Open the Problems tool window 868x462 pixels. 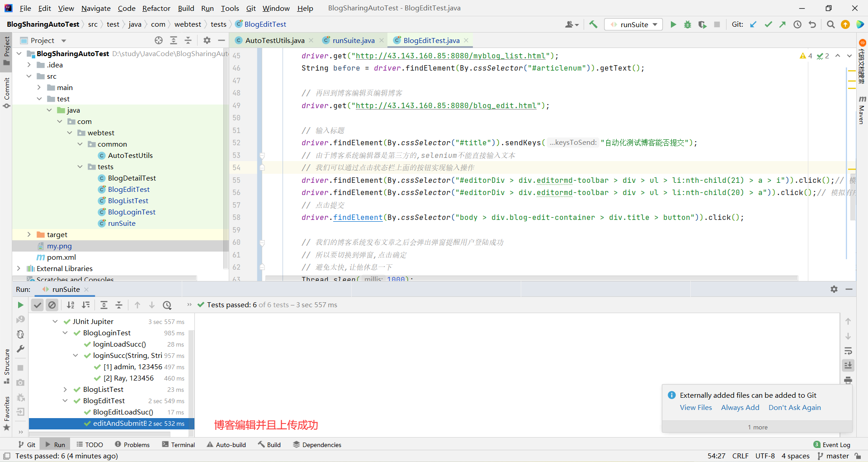tap(132, 445)
